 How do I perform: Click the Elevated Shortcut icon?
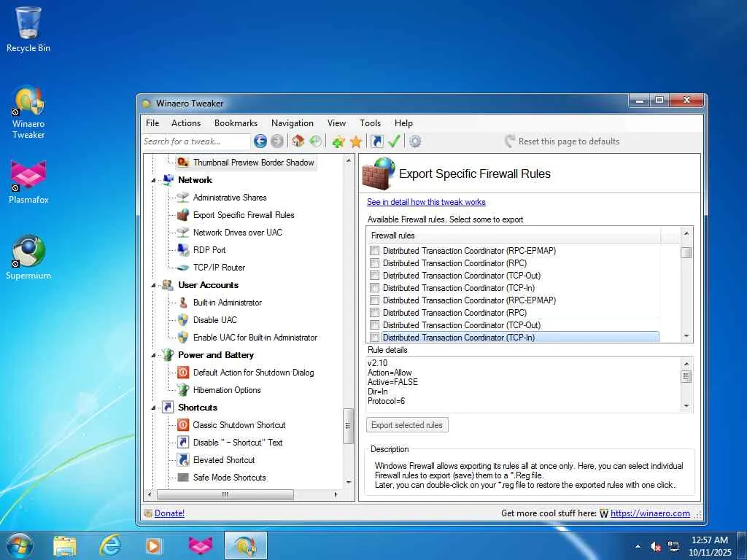pyautogui.click(x=183, y=459)
